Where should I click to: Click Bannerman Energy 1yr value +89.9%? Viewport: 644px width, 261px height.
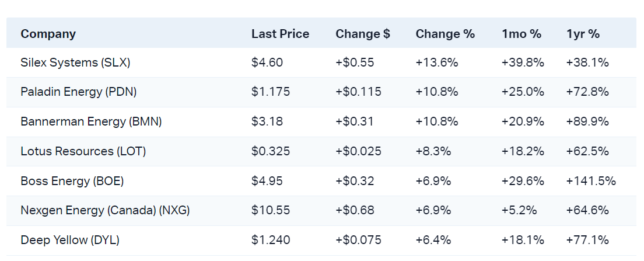587,122
